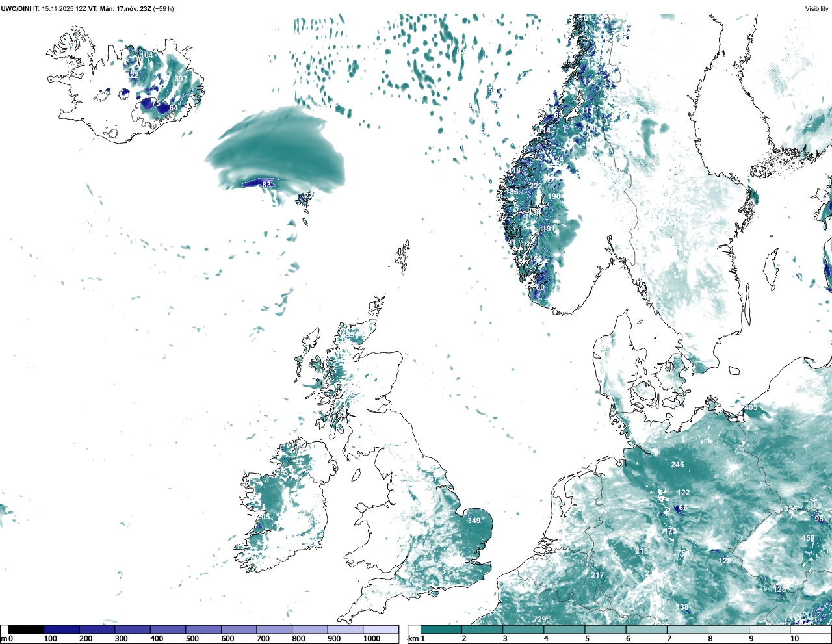Click the 171 value over central Germany
This screenshot has width=832, height=644.
coord(670,532)
